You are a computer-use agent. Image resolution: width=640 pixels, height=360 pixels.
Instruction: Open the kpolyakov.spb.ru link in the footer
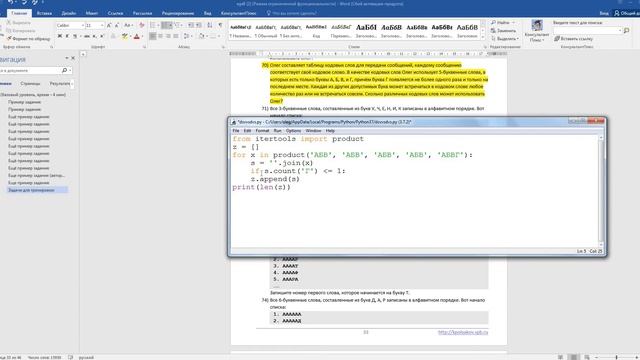pos(463,332)
